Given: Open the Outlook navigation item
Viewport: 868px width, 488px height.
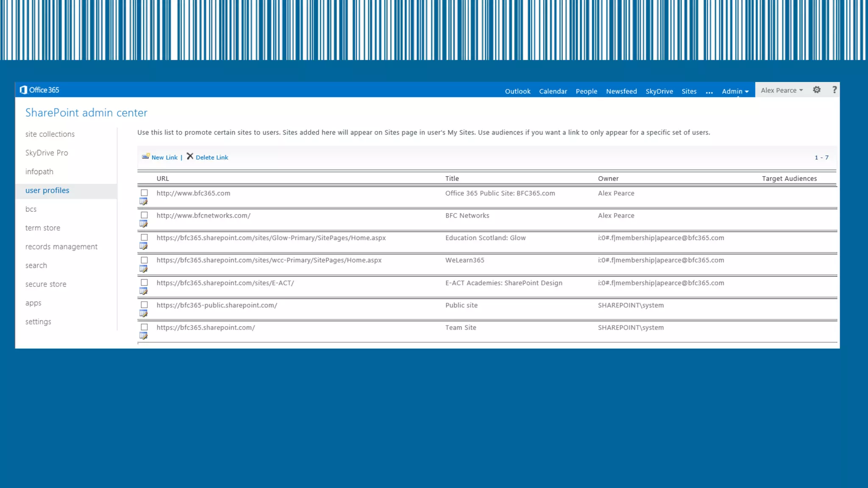Looking at the screenshot, I should pos(517,91).
